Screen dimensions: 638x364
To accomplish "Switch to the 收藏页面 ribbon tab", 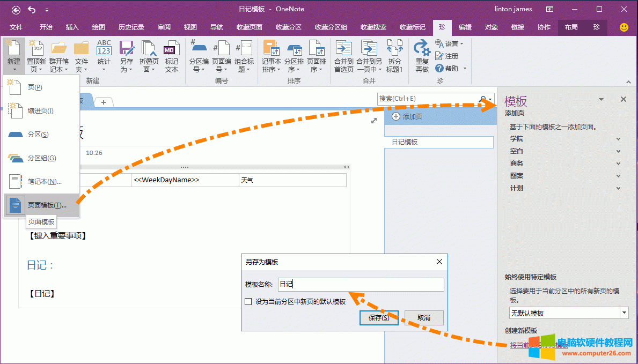I will tap(250, 27).
